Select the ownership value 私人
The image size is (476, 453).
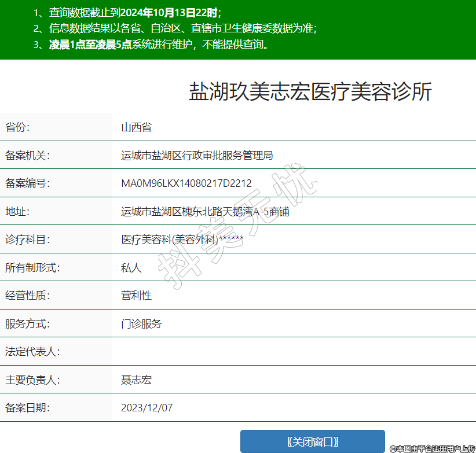click(131, 267)
